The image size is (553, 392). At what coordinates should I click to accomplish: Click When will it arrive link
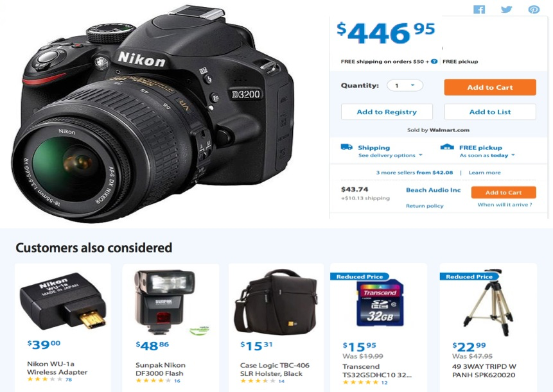(x=505, y=205)
